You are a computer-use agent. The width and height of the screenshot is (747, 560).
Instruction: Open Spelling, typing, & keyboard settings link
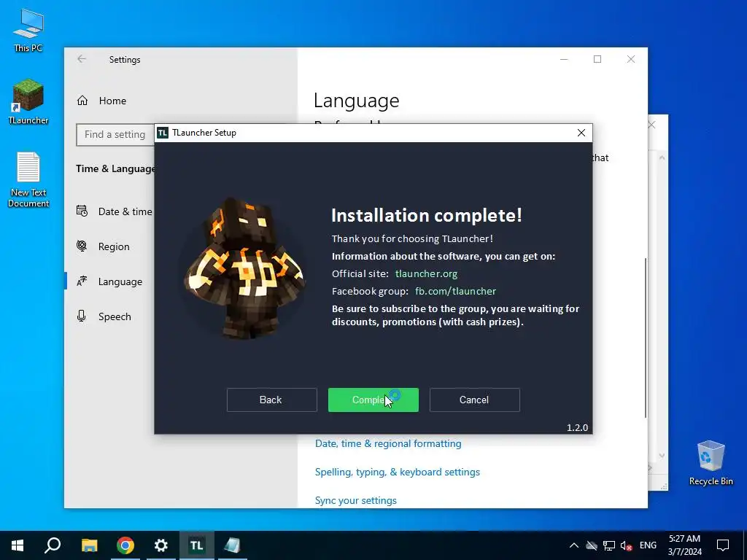[398, 472]
